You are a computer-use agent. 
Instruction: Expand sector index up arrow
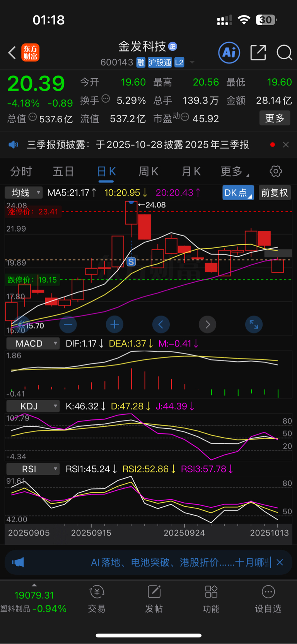[x=34, y=585]
